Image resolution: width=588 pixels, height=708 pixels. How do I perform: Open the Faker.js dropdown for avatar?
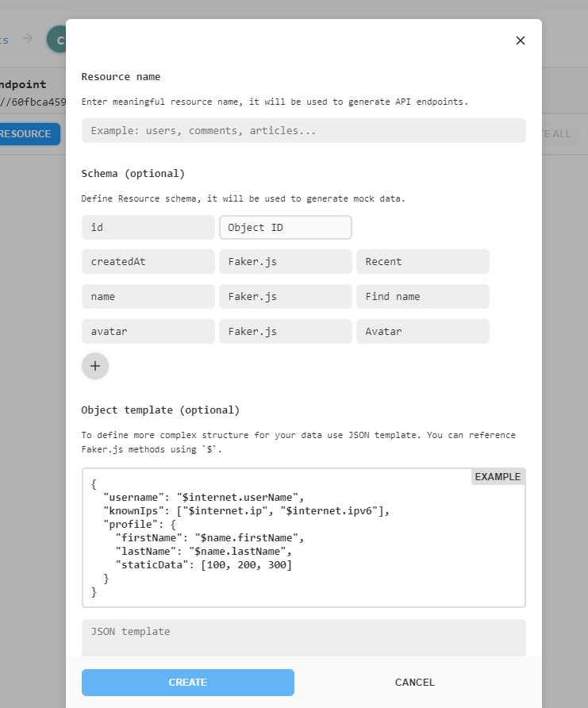pyautogui.click(x=285, y=332)
